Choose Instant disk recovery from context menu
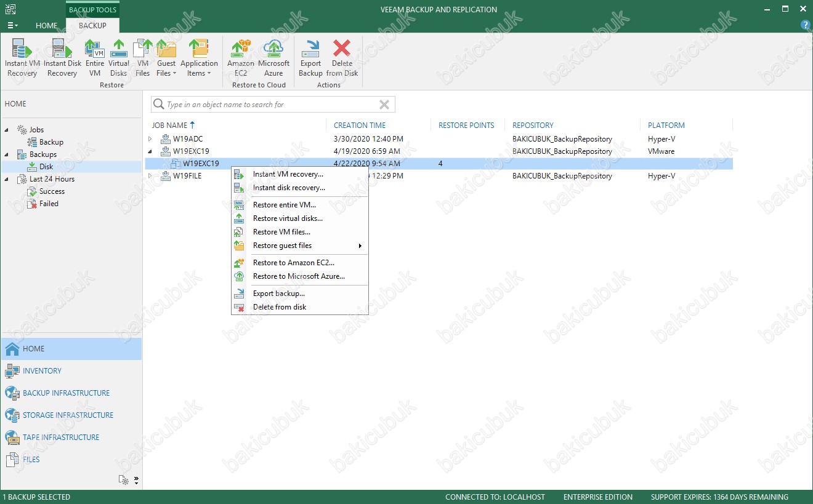Image resolution: width=813 pixels, height=504 pixels. pos(299,188)
